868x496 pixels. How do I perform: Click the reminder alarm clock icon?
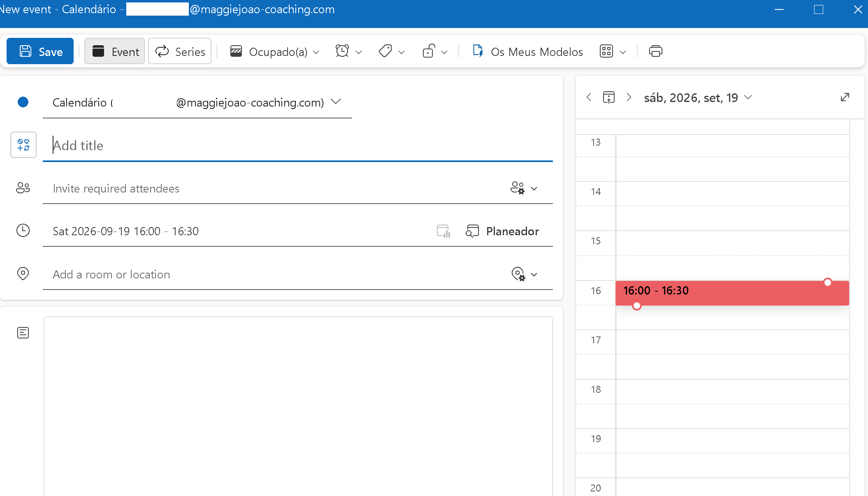tap(342, 51)
